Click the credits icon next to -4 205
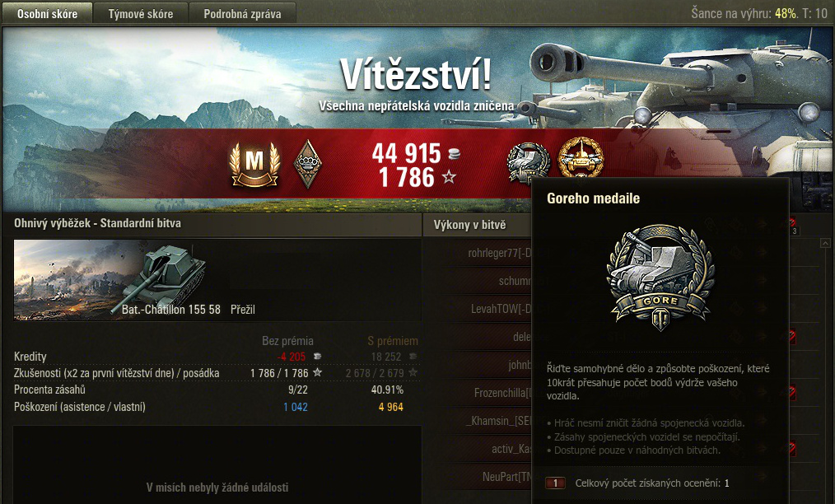835x504 pixels. coord(317,356)
